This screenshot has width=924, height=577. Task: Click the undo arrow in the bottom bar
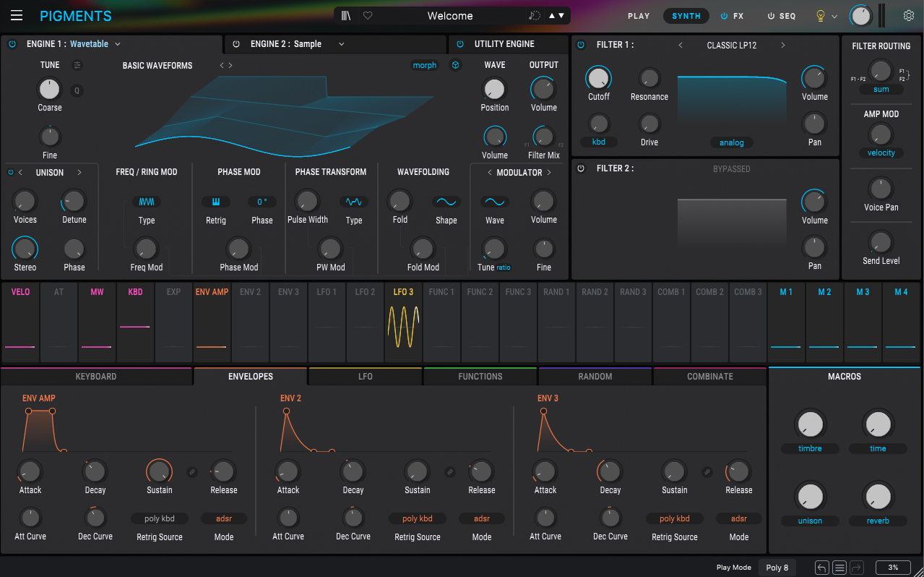[x=821, y=568]
